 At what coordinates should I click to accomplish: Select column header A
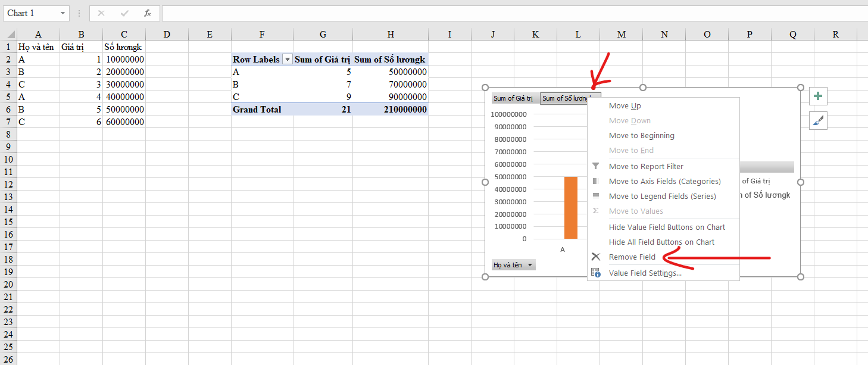(39, 35)
